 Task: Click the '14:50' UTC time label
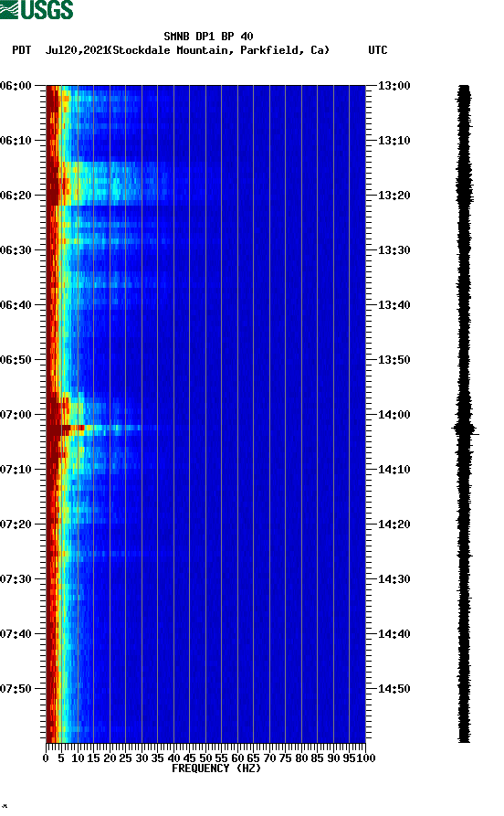[x=394, y=688]
